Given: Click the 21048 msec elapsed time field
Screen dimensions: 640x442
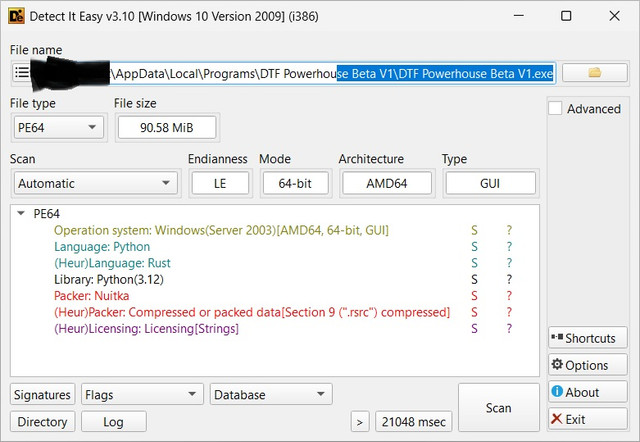Looking at the screenshot, I should [x=413, y=422].
